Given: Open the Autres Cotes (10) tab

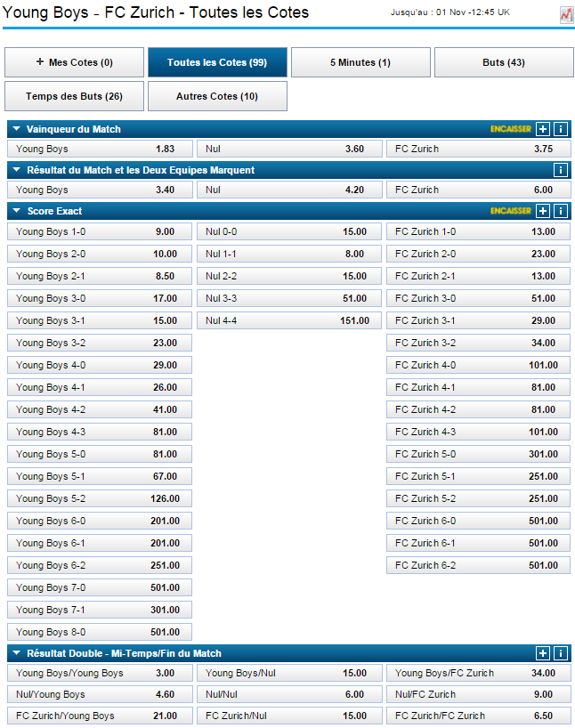Looking at the screenshot, I should pos(217,96).
